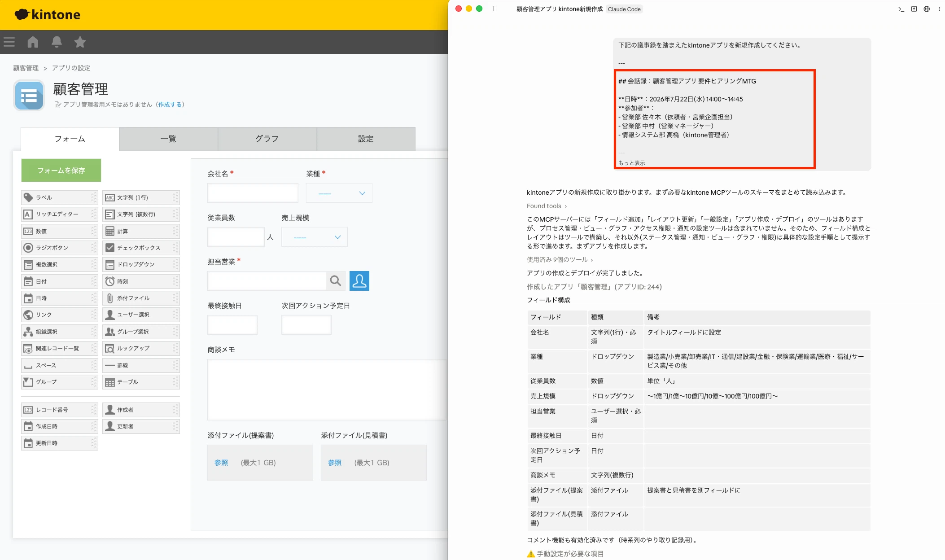Screen dimensions: 945x560
Task: Select the 文字列 (複数行) field item
Action: point(141,214)
